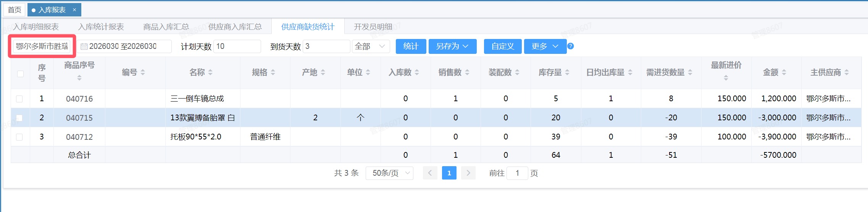Click product number 040715
868x212 pixels.
(x=79, y=118)
